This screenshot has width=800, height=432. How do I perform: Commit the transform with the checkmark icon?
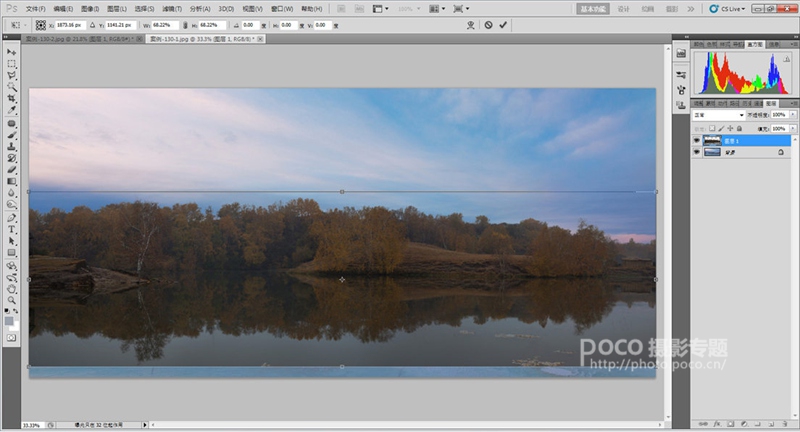[503, 24]
